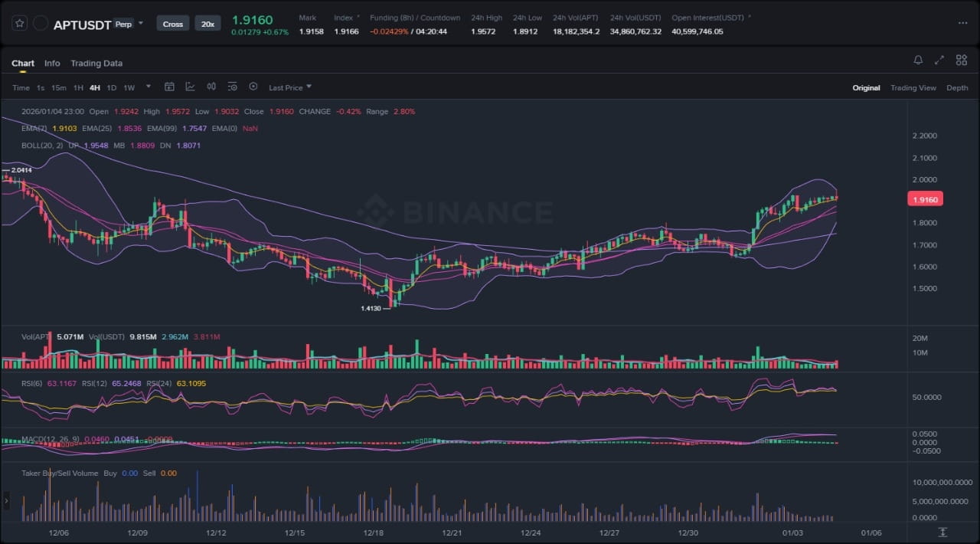Toggle the four-square grid layout icon
Screen dimensions: 980x544
coord(961,60)
